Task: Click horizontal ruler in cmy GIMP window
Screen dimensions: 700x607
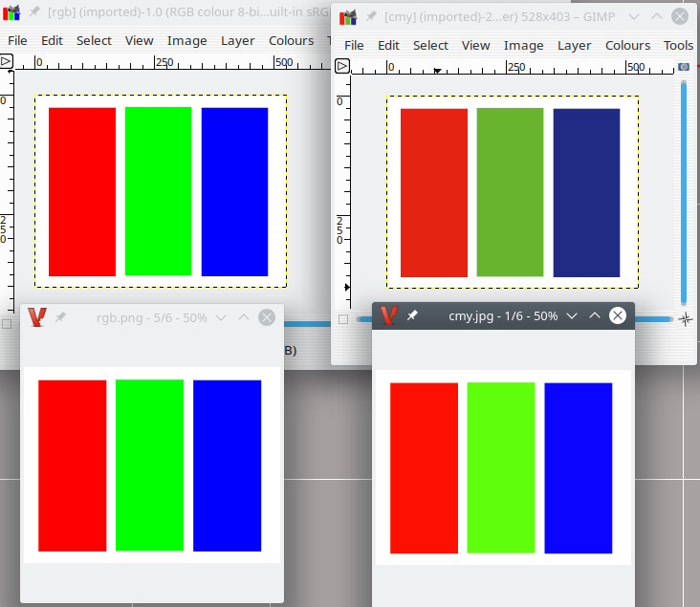Action: pyautogui.click(x=513, y=67)
